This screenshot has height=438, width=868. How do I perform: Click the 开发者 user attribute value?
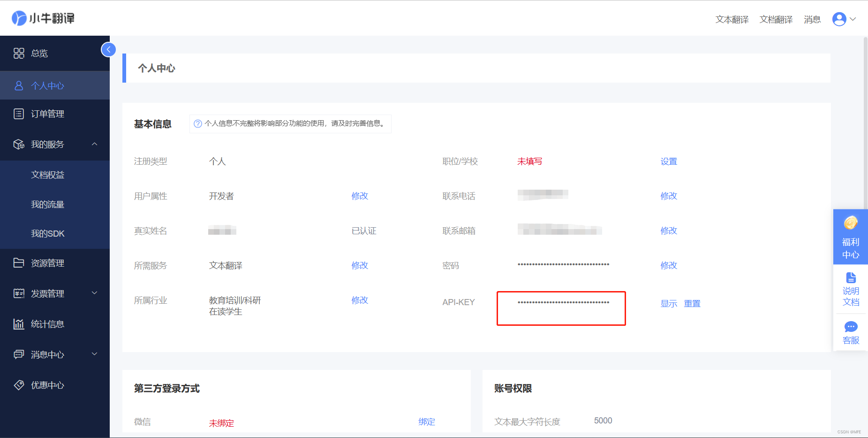click(221, 196)
